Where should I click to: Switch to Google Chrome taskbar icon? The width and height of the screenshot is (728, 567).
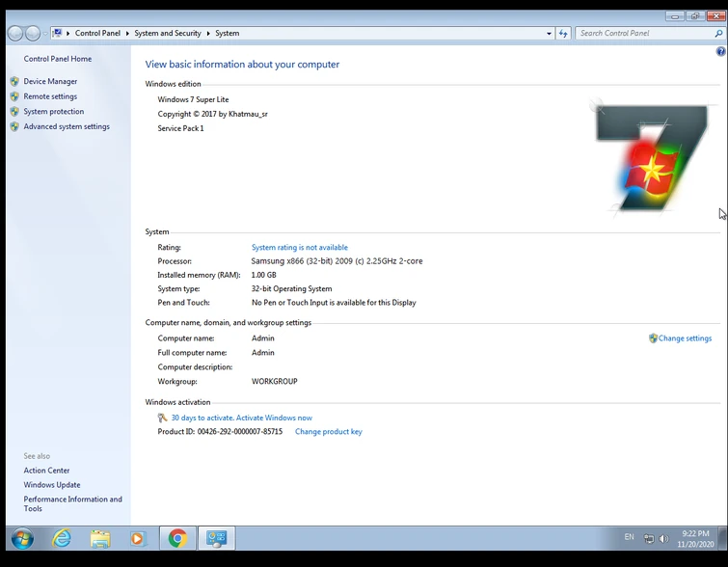177,539
